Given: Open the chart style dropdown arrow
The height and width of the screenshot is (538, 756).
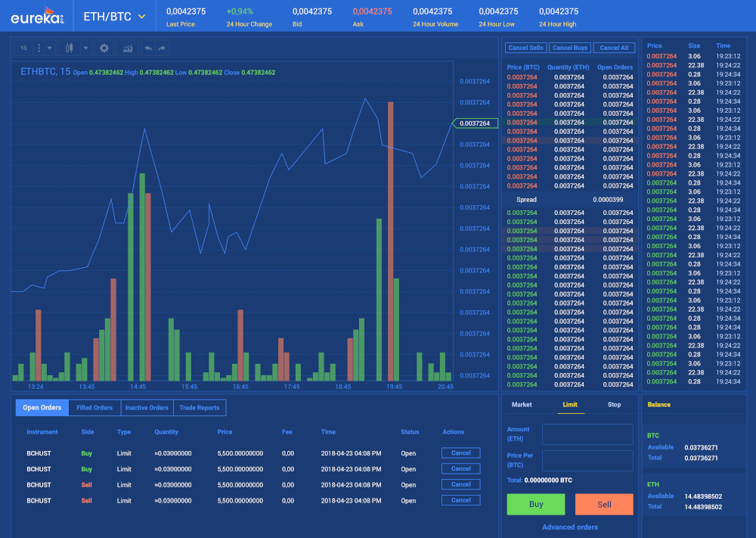Looking at the screenshot, I should coord(85,48).
